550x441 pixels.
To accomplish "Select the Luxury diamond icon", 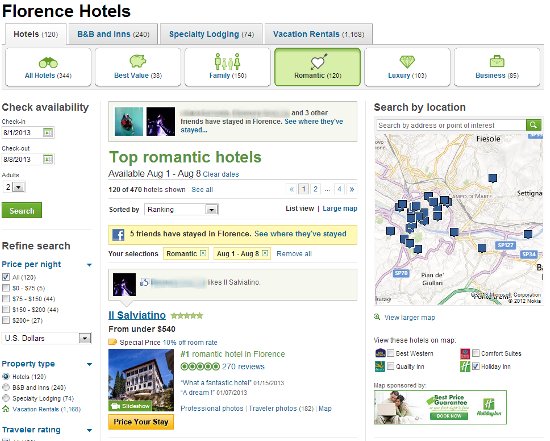I will 407,62.
